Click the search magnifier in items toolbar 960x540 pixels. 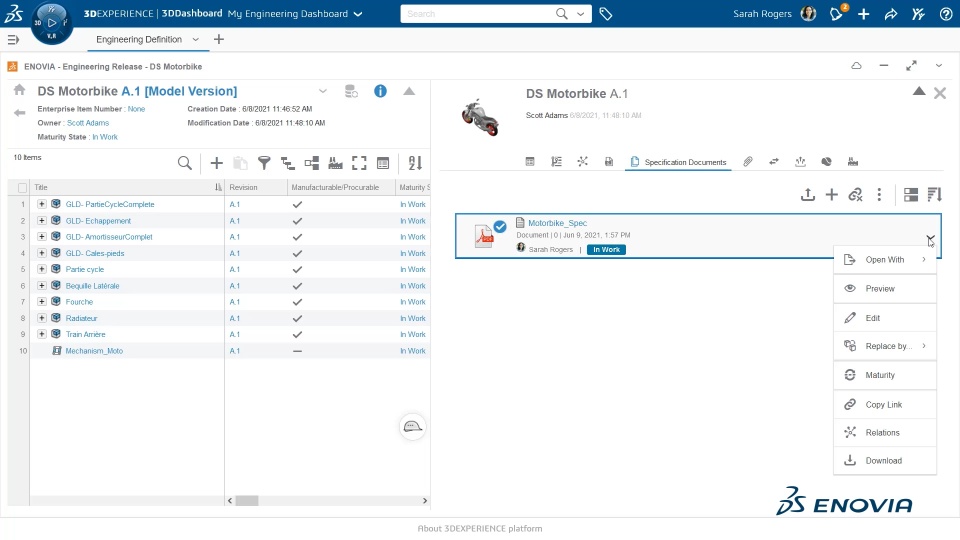point(184,163)
